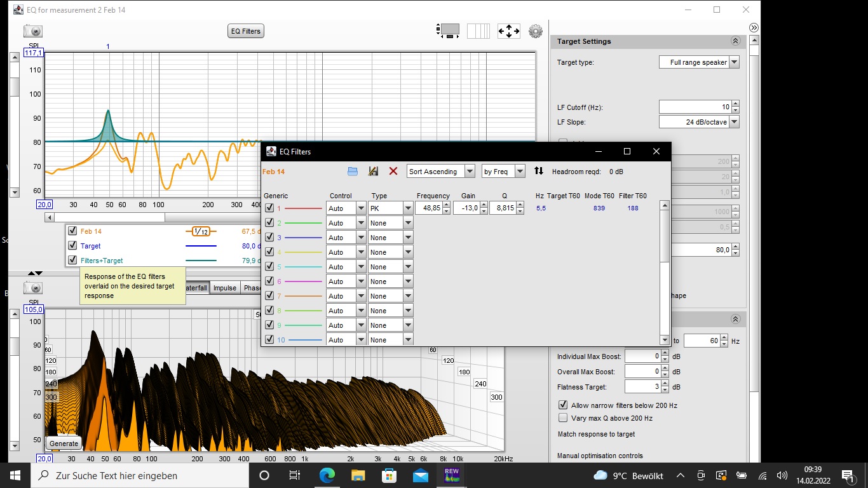Click the scrollbars toggle icon above graph

coord(449,30)
